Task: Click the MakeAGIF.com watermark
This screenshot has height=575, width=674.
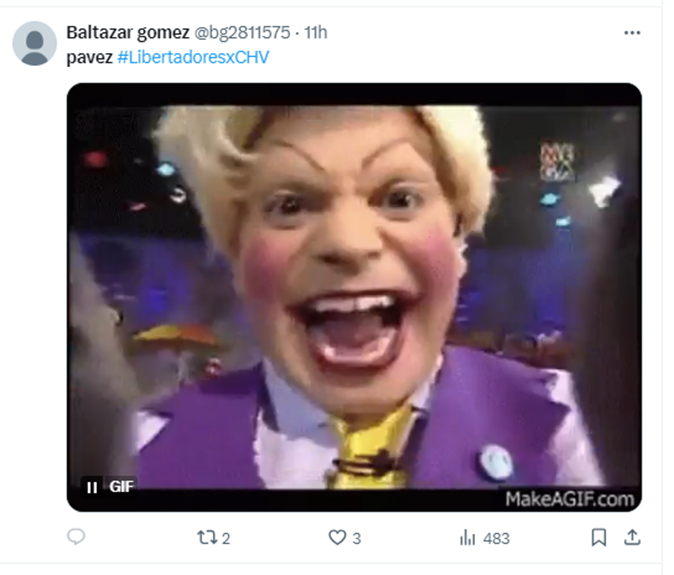Action: (x=569, y=498)
